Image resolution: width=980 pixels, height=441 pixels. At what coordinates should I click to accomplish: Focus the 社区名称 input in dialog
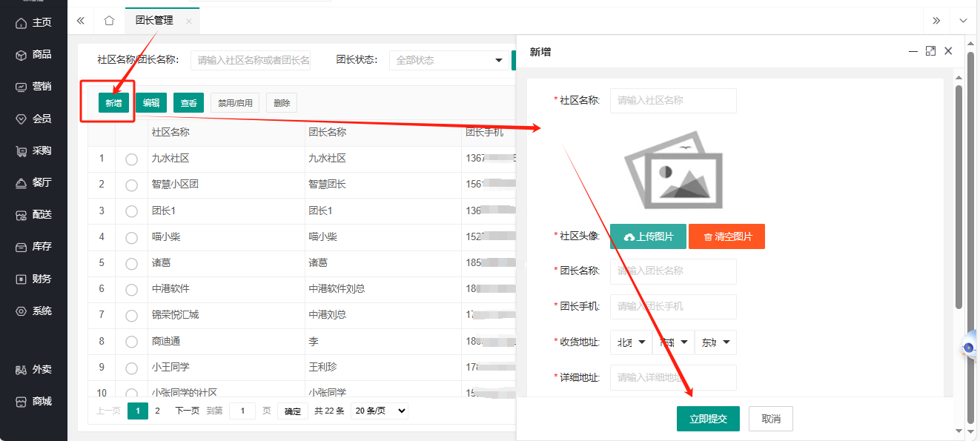pyautogui.click(x=673, y=100)
